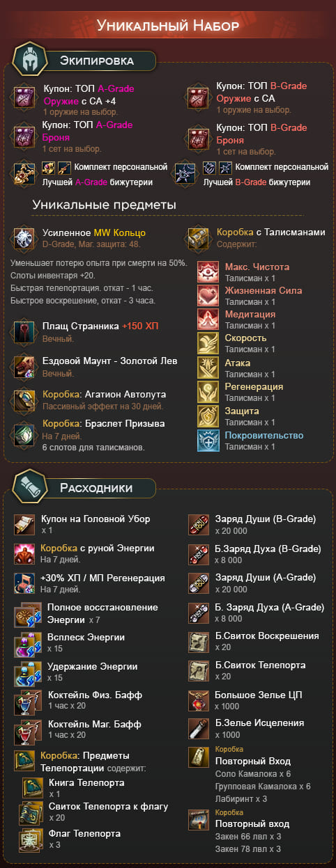The width and height of the screenshot is (336, 868).
Task: Click the Браслет Призыва bracelet icon
Action: tap(24, 434)
